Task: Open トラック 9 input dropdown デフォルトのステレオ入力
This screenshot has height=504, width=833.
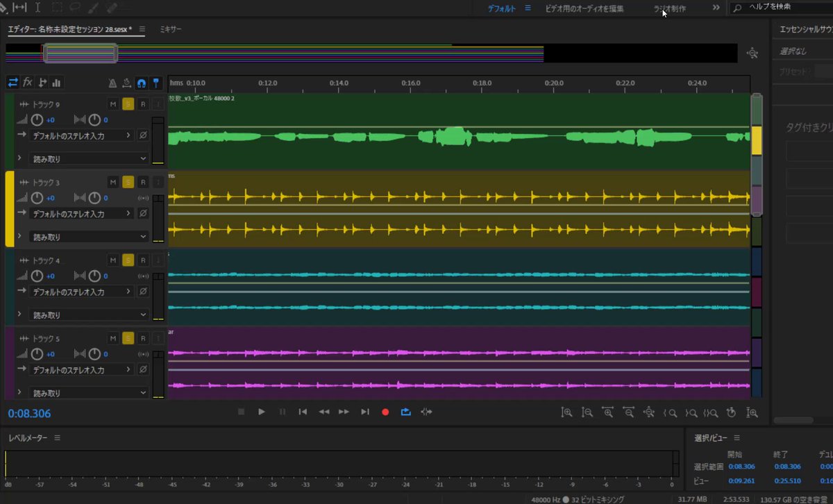Action: [82, 136]
